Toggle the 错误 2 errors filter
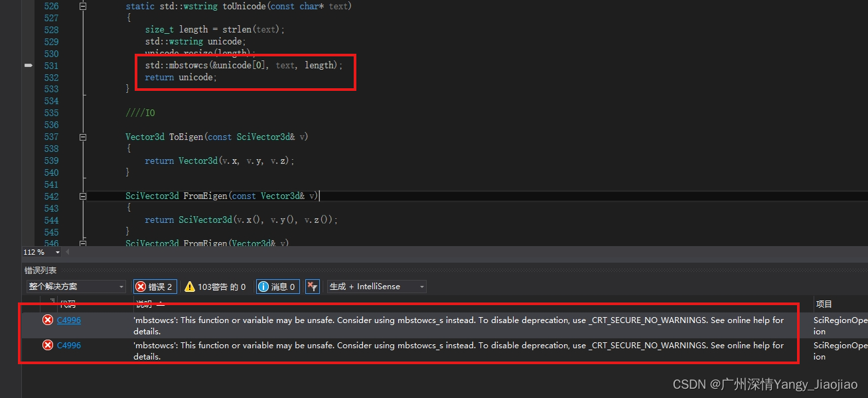This screenshot has height=398, width=868. pyautogui.click(x=155, y=287)
